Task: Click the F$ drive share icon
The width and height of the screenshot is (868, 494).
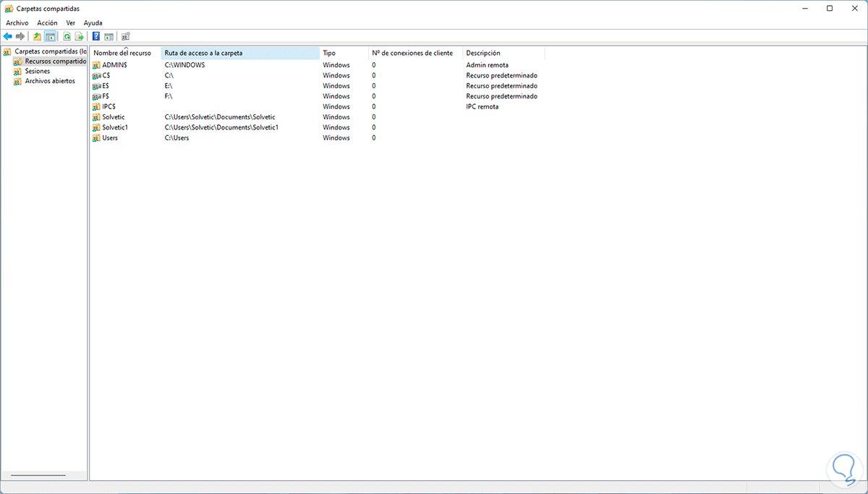Action: [96, 96]
